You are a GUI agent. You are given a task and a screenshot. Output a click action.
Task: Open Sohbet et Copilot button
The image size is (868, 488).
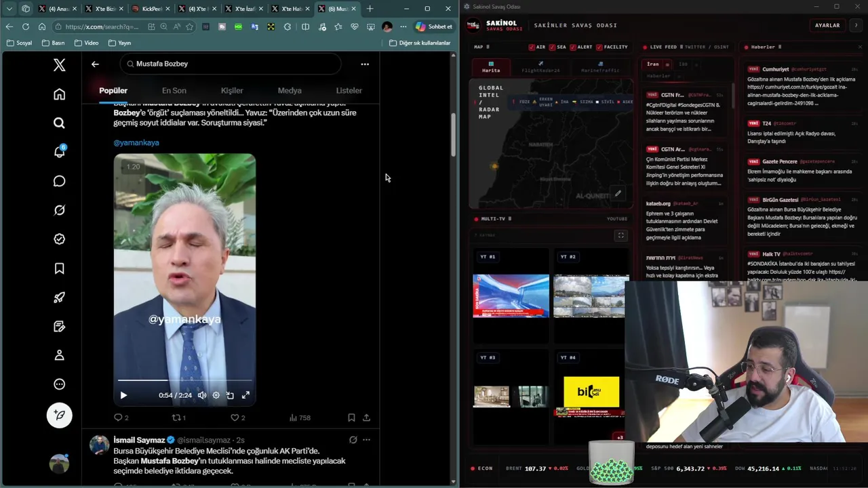click(434, 26)
